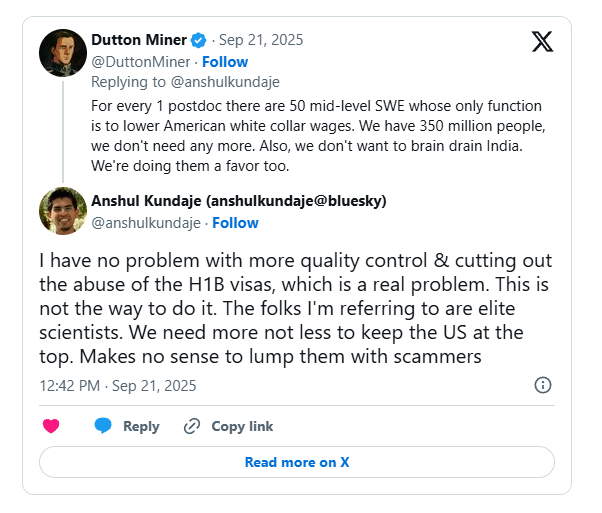Click the Copy link text
The height and width of the screenshot is (513, 602).
pos(242,426)
